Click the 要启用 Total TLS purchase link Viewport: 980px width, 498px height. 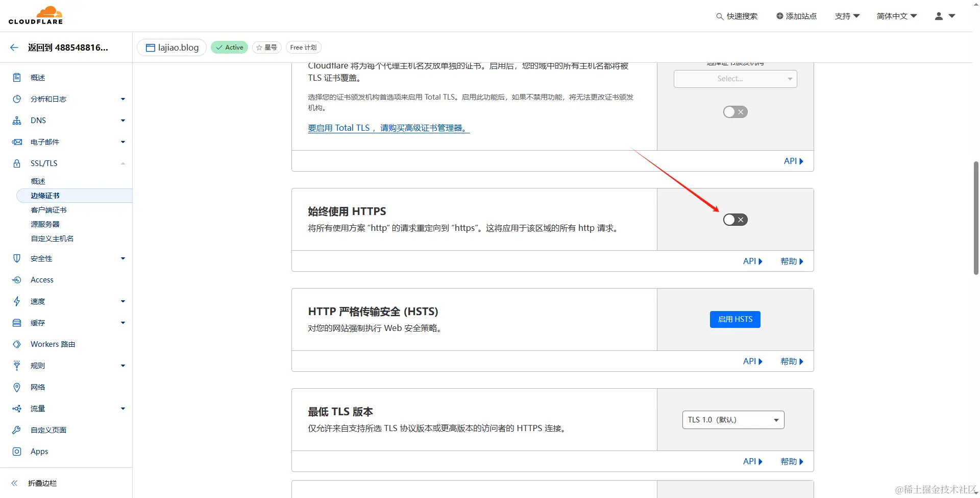click(388, 128)
